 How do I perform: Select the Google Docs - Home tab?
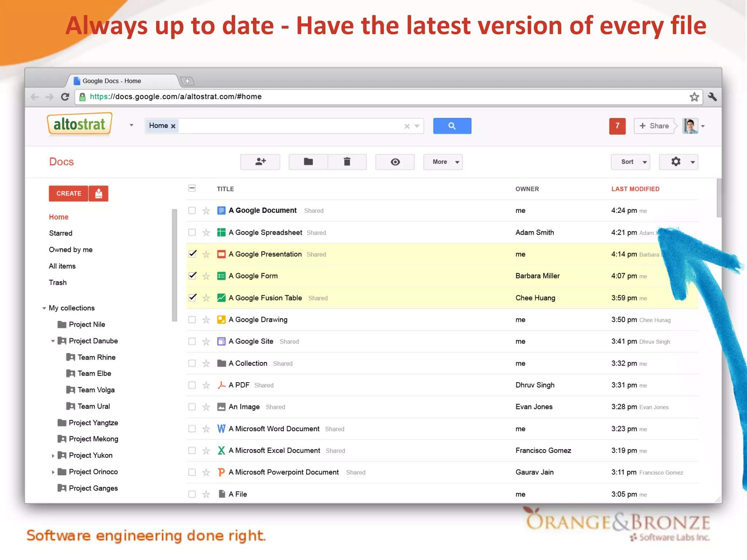coord(123,81)
